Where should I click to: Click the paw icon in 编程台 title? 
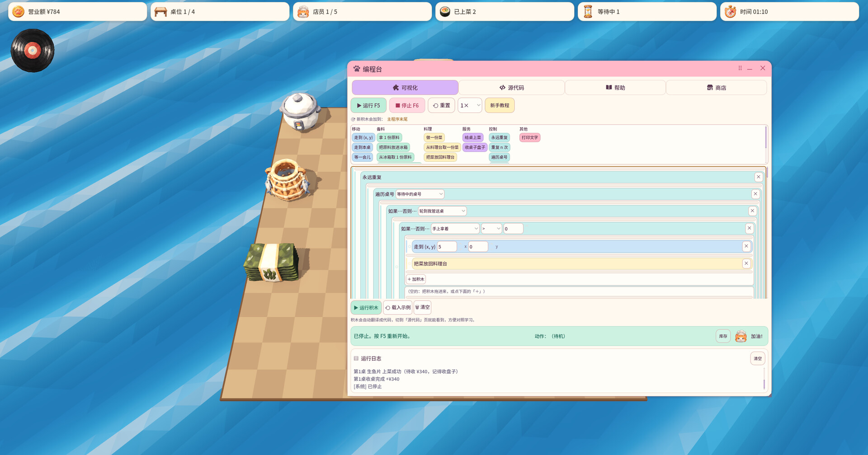[357, 69]
